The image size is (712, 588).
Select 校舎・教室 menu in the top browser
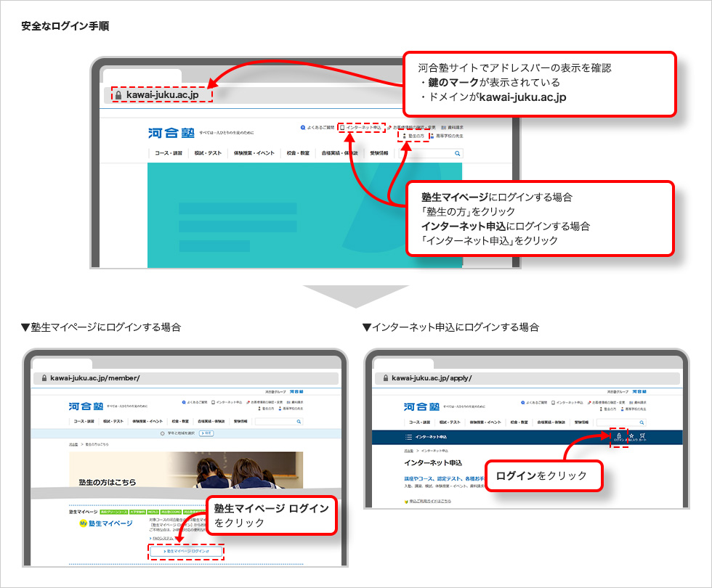pos(298,153)
